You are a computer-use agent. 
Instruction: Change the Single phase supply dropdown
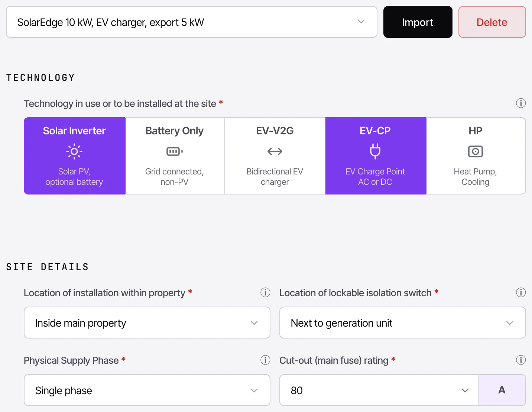pyautogui.click(x=147, y=390)
